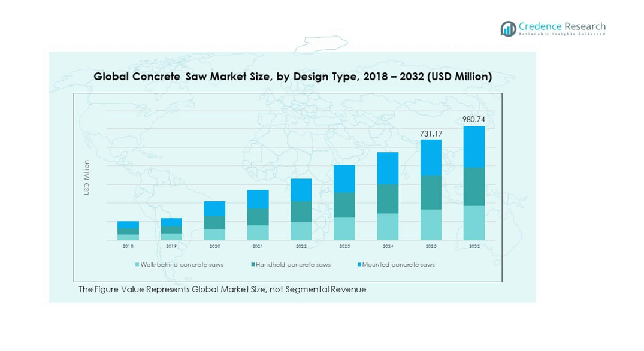Click the Walk-behind concrete saws legend swatch
The height and width of the screenshot is (351, 644).
[x=137, y=265]
